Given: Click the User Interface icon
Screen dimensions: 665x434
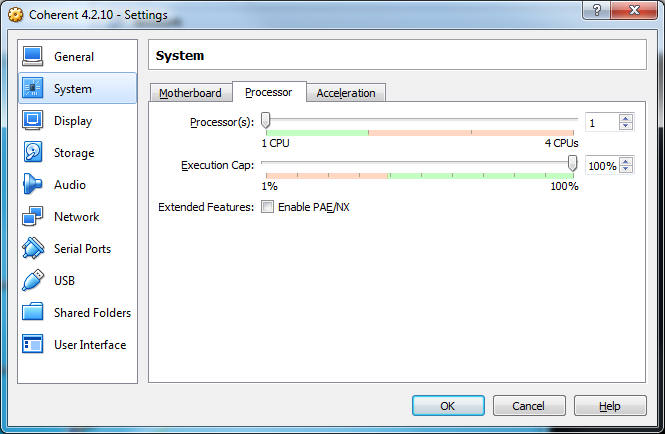Looking at the screenshot, I should pos(33,345).
